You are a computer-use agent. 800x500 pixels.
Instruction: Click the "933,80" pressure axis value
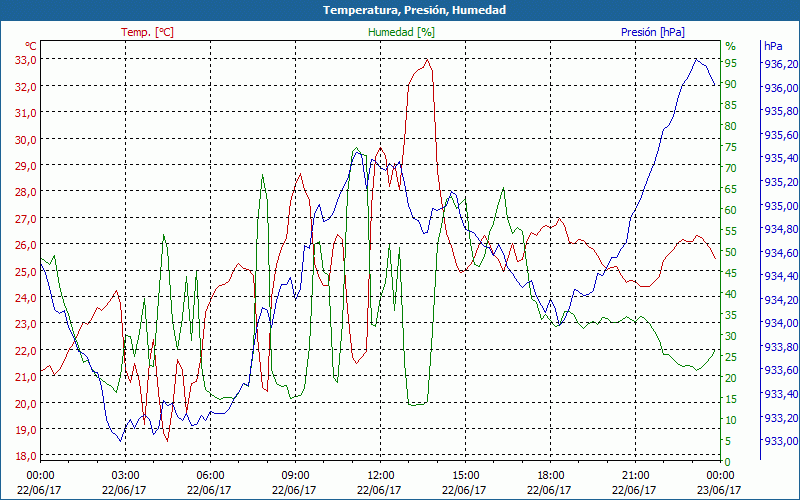(x=781, y=347)
